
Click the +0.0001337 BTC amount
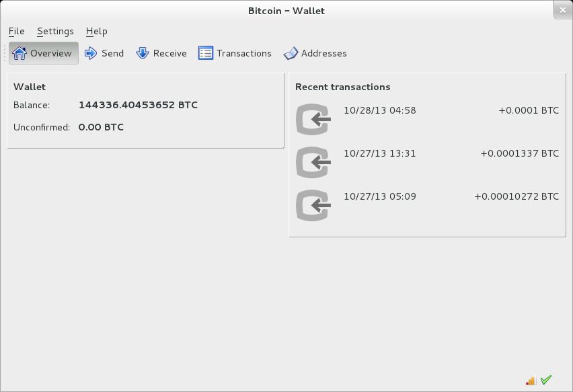520,153
